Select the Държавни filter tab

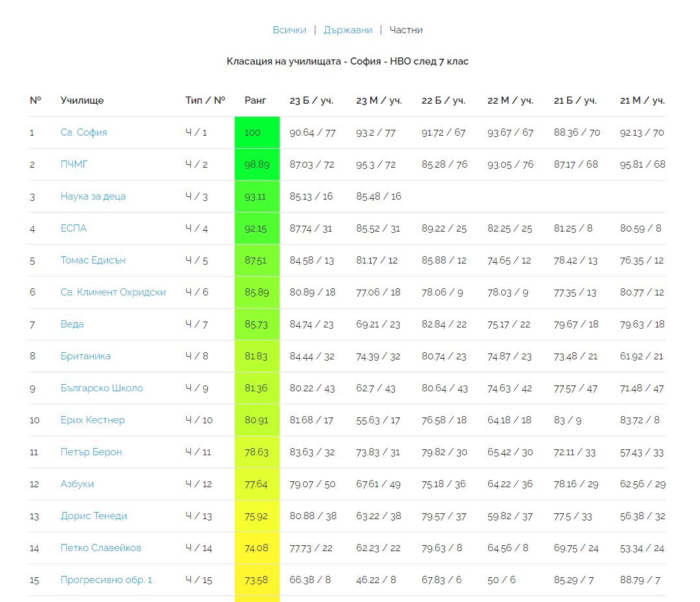coord(348,30)
